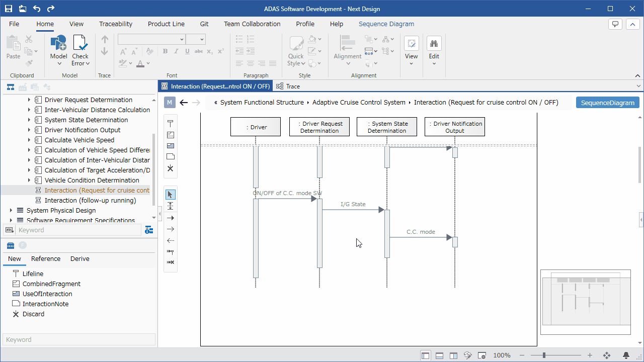This screenshot has height=362, width=644.
Task: Open the Traceability ribbon tab
Action: 116,24
